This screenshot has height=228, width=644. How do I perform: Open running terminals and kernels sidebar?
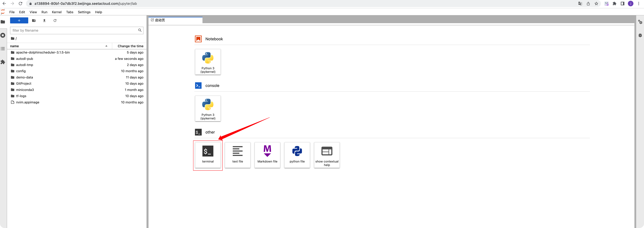tap(3, 35)
